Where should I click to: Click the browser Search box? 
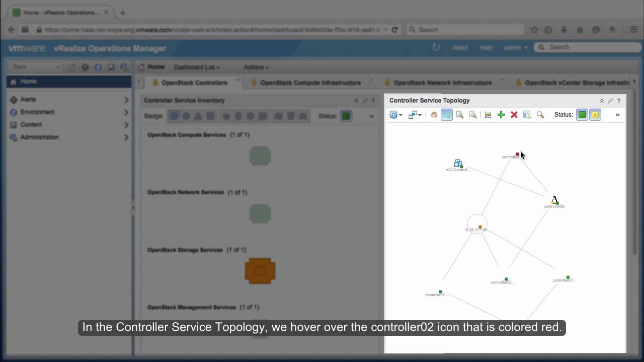coord(465,30)
